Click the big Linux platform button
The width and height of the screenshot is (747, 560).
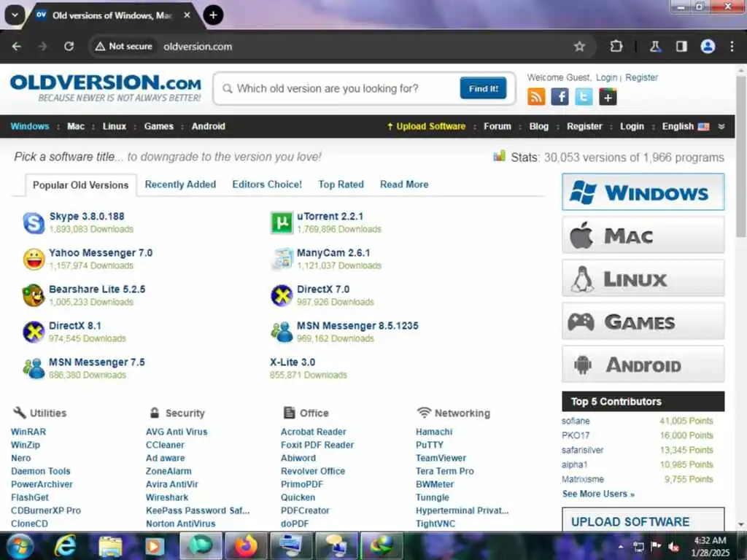pyautogui.click(x=643, y=279)
